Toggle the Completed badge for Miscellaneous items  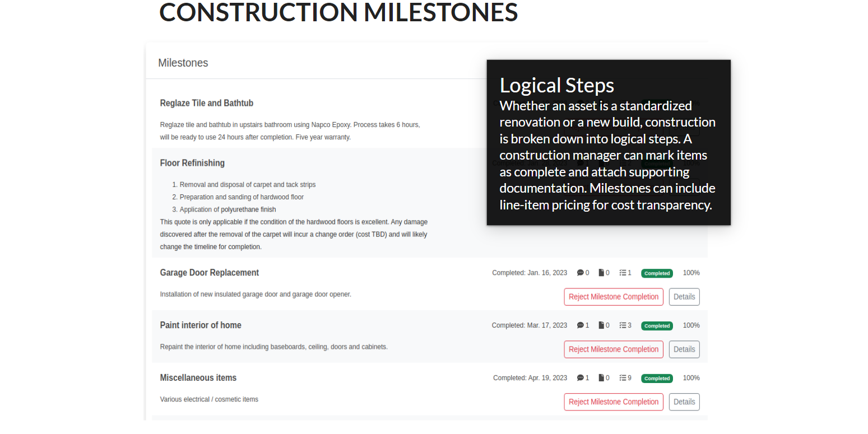tap(657, 378)
